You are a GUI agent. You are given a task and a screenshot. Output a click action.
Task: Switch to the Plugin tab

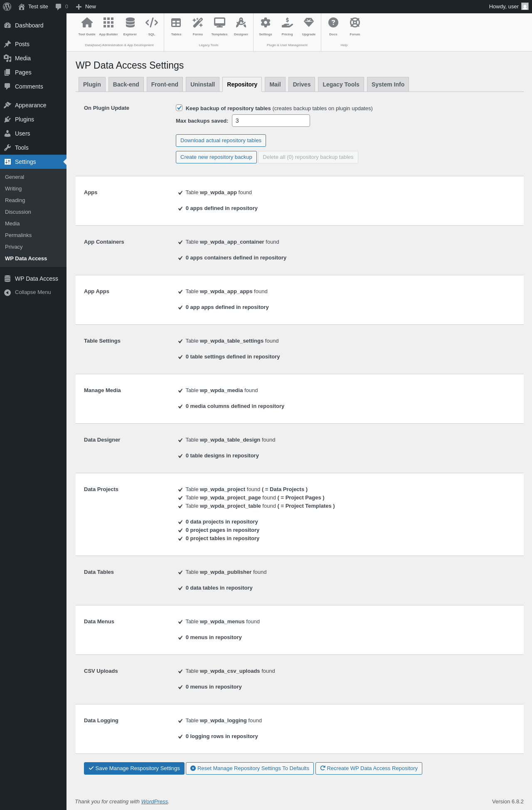(x=92, y=84)
